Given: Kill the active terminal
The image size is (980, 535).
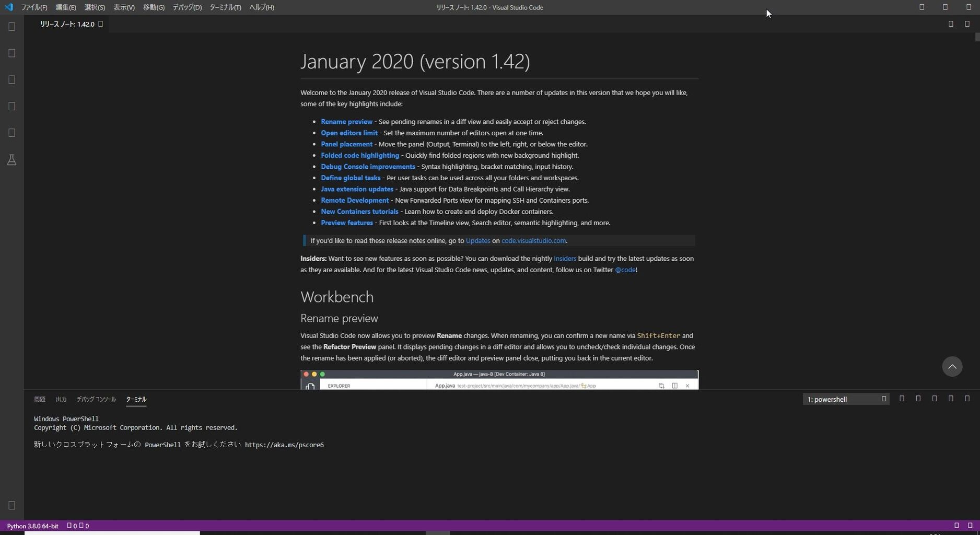Looking at the screenshot, I should pyautogui.click(x=935, y=399).
